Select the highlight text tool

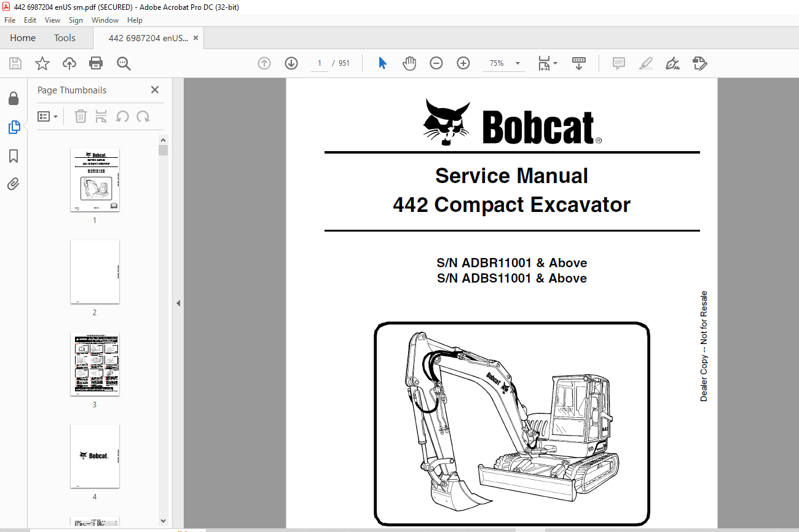[645, 63]
